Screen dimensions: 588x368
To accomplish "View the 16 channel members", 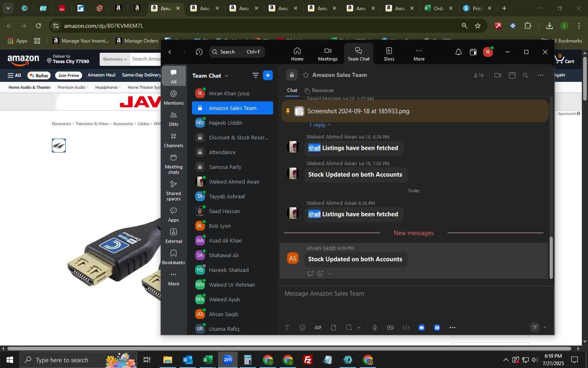I will click(479, 75).
